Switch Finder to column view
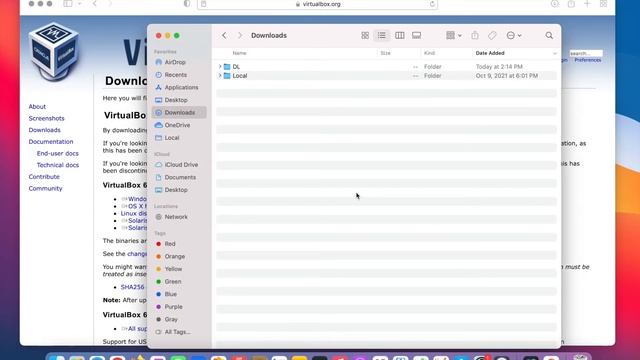The height and width of the screenshot is (360, 640). (x=400, y=36)
